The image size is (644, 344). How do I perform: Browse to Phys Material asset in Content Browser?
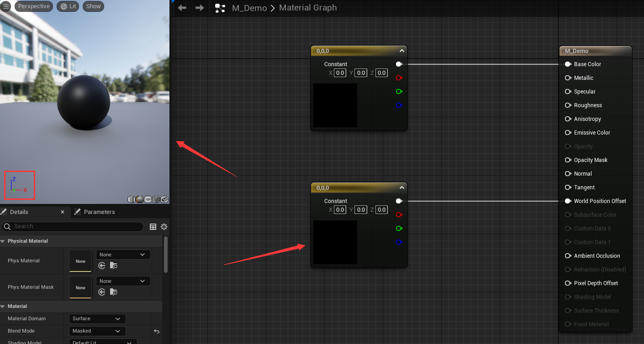114,266
